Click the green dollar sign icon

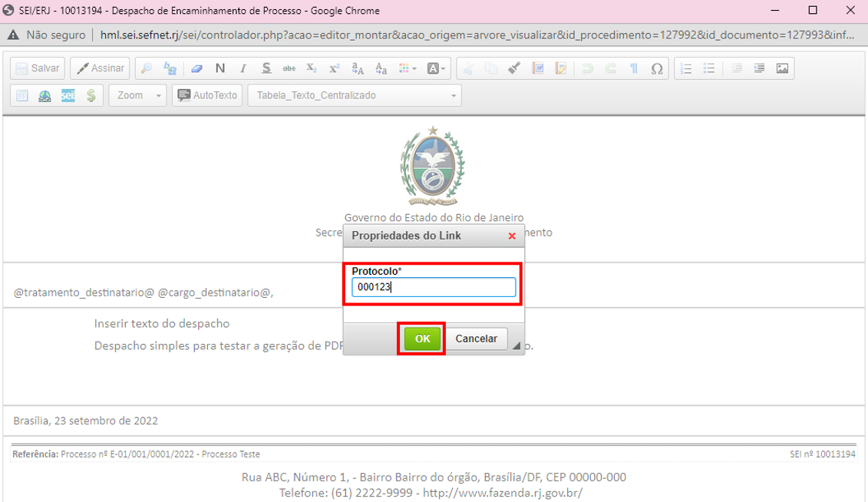click(x=91, y=96)
